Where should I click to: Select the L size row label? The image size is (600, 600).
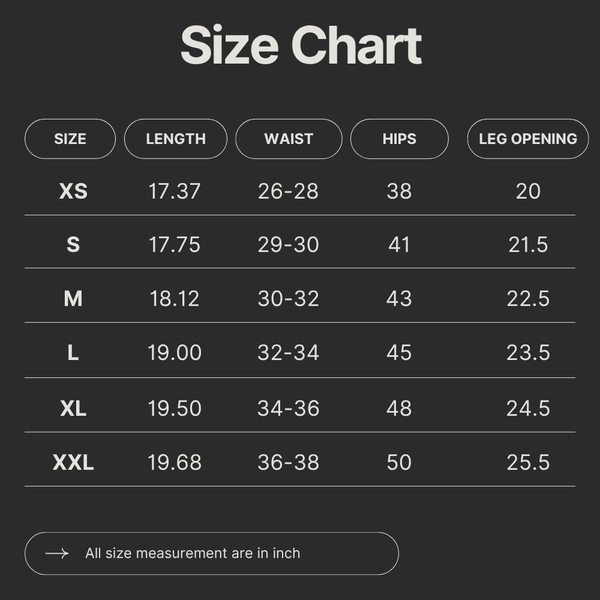73,352
